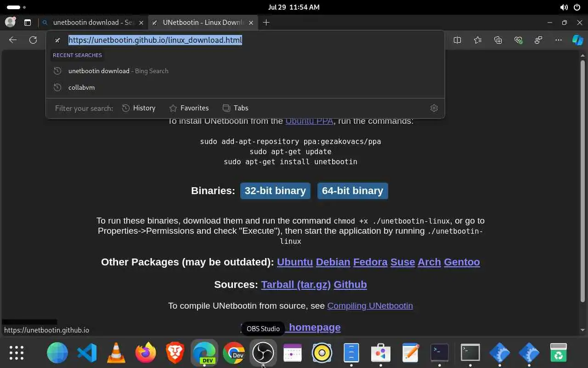Open the power menu in top bar
Screen dimensions: 588x368
(x=577, y=7)
